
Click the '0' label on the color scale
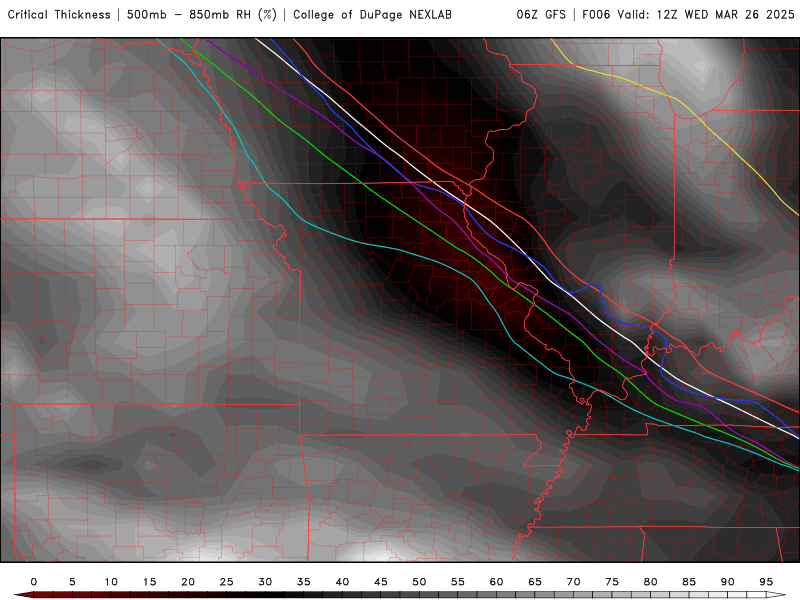tap(34, 582)
